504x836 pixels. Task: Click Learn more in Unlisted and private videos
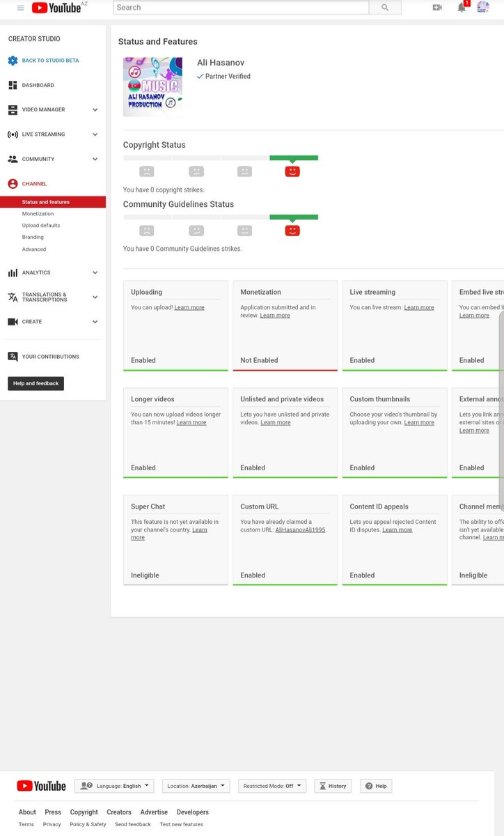(x=276, y=423)
